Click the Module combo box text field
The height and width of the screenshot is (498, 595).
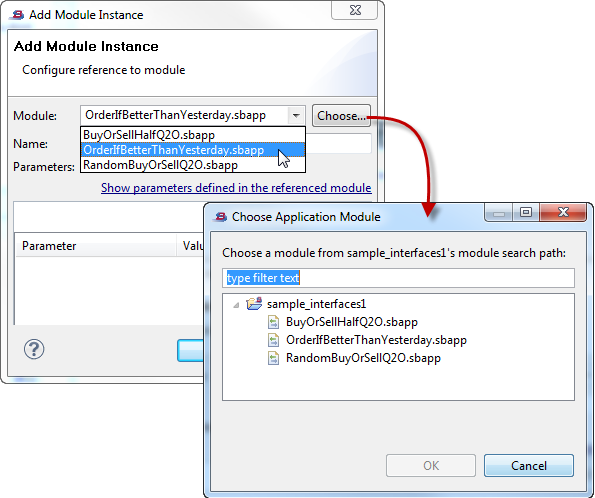click(x=184, y=115)
